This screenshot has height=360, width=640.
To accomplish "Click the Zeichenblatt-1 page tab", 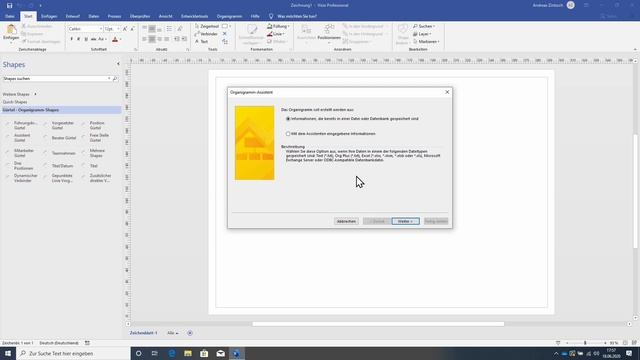I will (143, 333).
